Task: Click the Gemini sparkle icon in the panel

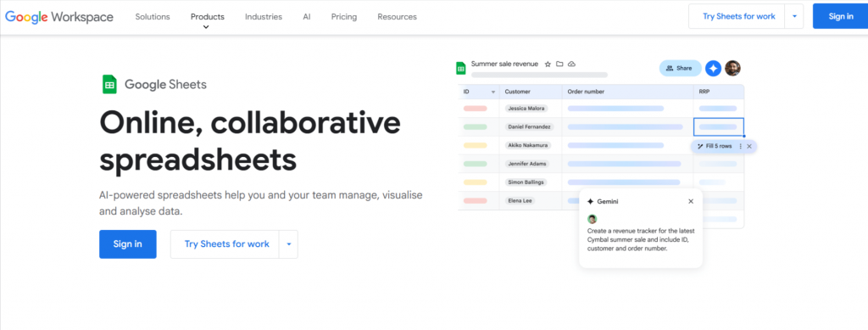Action: tap(591, 202)
